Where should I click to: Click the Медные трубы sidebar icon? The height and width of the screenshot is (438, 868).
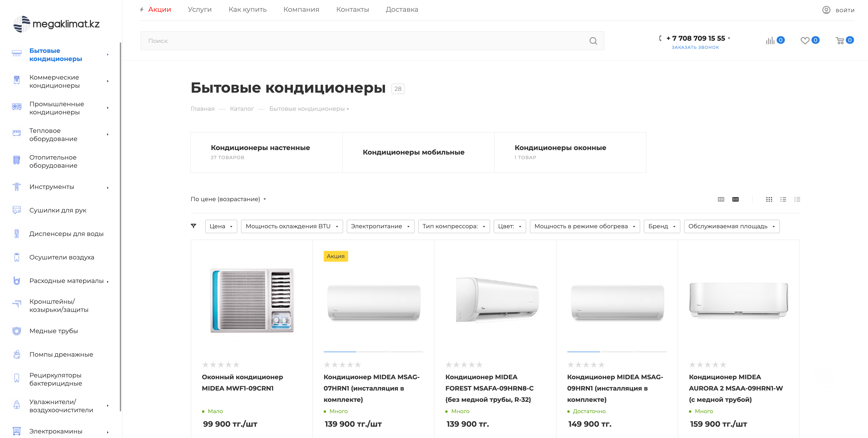17,331
